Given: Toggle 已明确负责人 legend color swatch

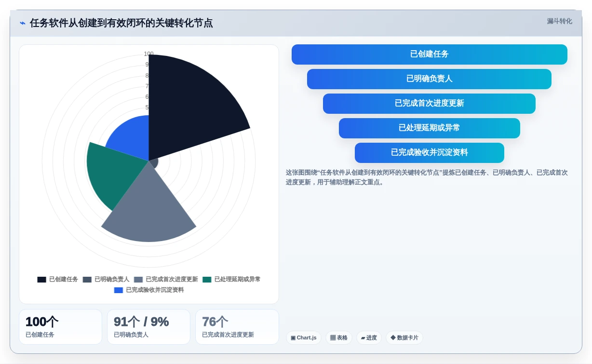Looking at the screenshot, I should (87, 280).
